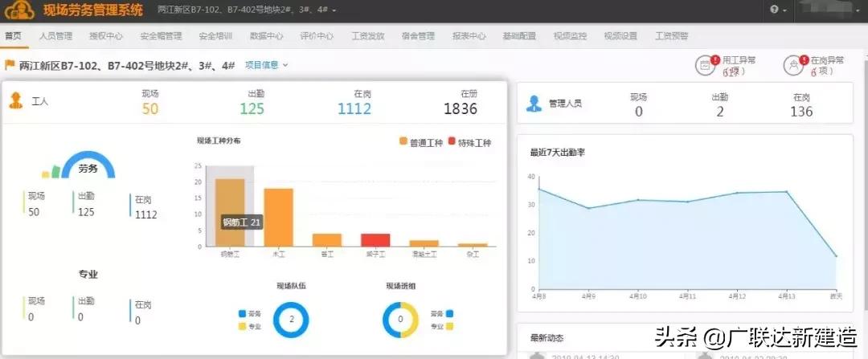Click the 现场劳务管理系统 title
The image size is (868, 359).
pyautogui.click(x=93, y=10)
